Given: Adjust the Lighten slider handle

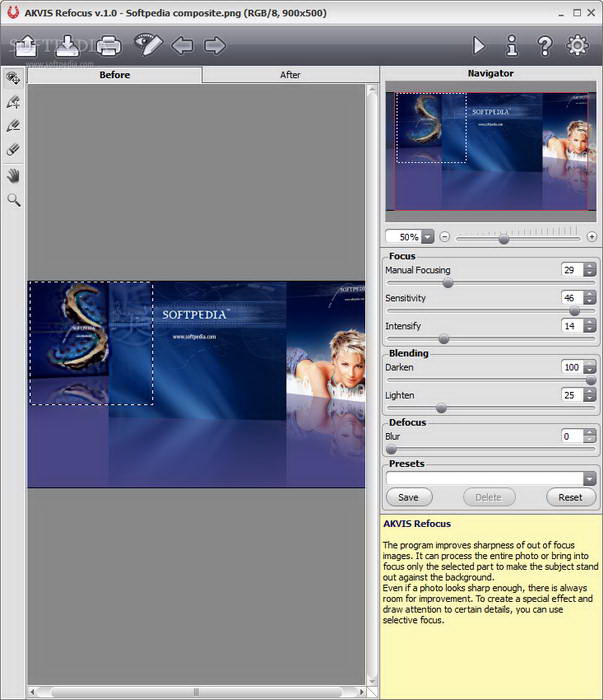Looking at the screenshot, I should point(441,408).
